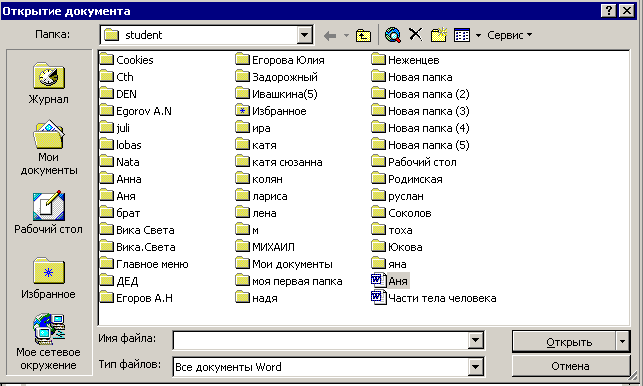Viewport: 643px width, 386px height.
Task: Open Избранное in the places bar
Action: (x=48, y=279)
